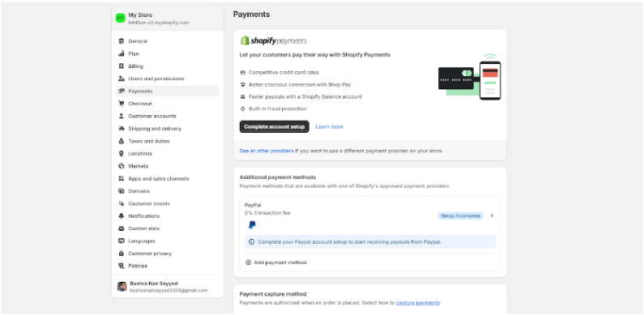Click the Languages icon
This screenshot has width=644, height=315.
tap(122, 241)
